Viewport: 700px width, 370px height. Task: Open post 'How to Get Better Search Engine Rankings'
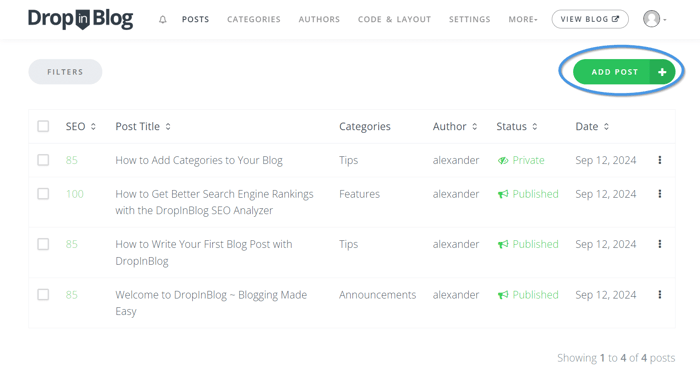pyautogui.click(x=214, y=202)
